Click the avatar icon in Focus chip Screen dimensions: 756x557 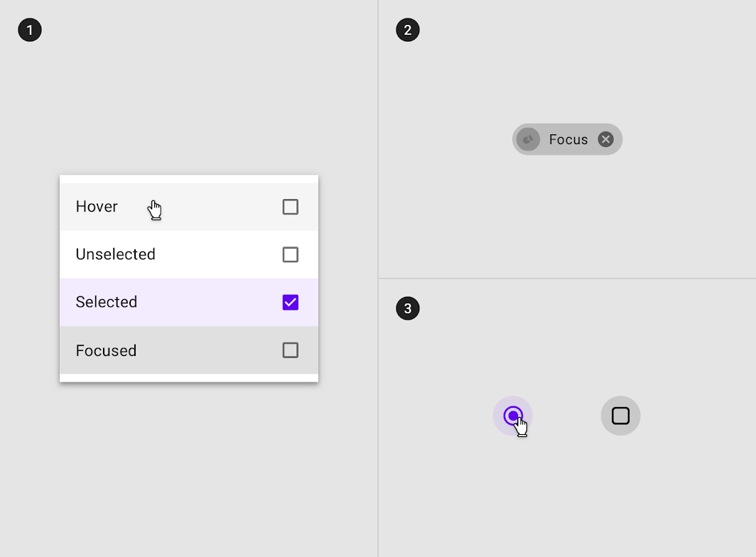pyautogui.click(x=528, y=139)
